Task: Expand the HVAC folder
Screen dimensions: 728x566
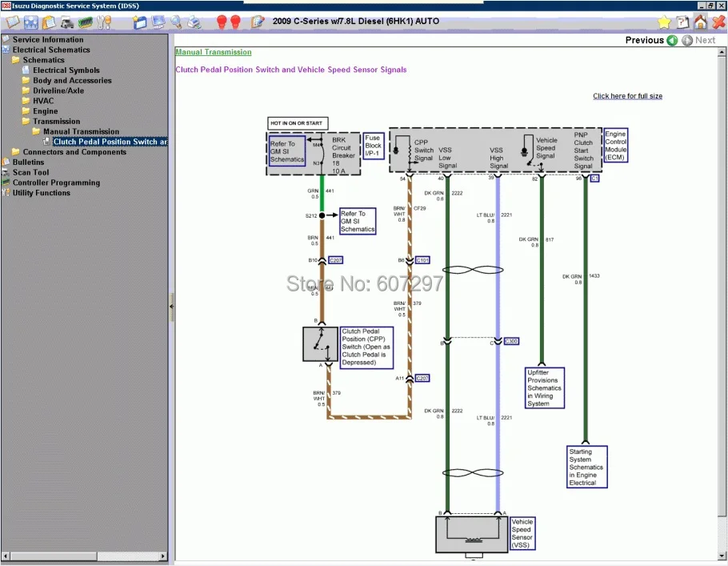Action: tap(43, 101)
